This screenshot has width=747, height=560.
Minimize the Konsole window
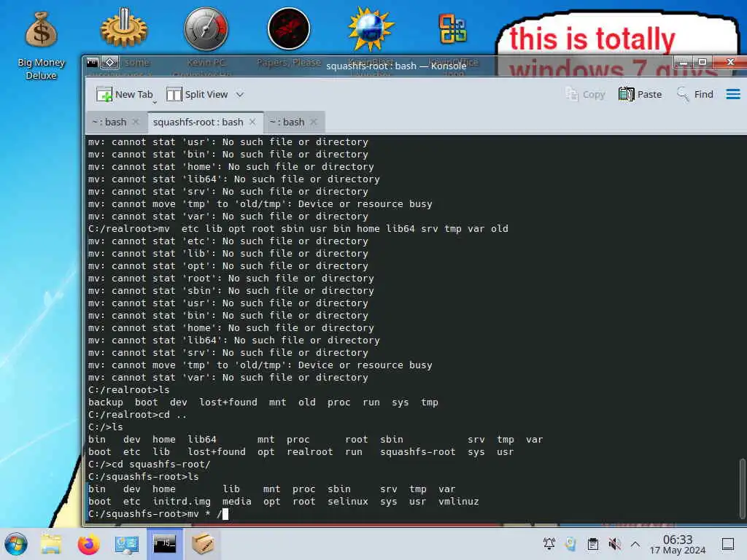[683, 62]
